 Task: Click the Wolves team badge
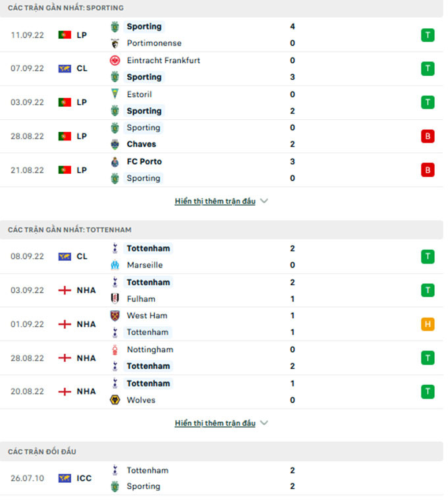(x=115, y=400)
